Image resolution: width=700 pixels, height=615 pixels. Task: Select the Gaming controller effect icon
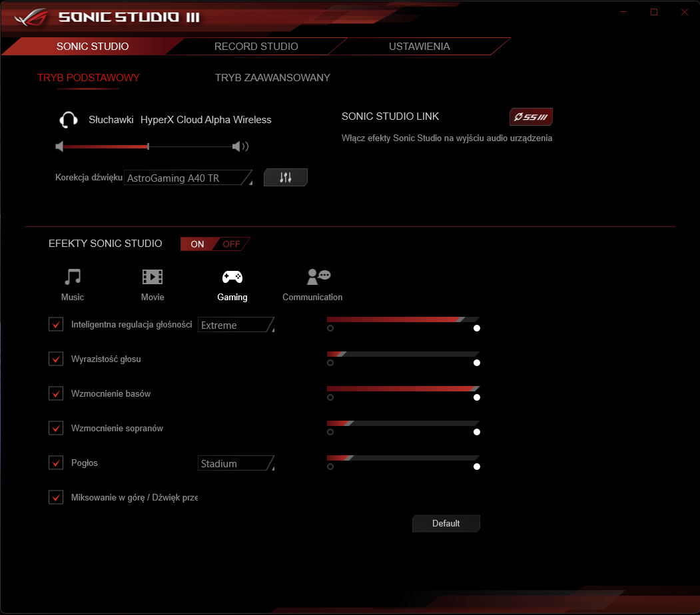pos(232,277)
